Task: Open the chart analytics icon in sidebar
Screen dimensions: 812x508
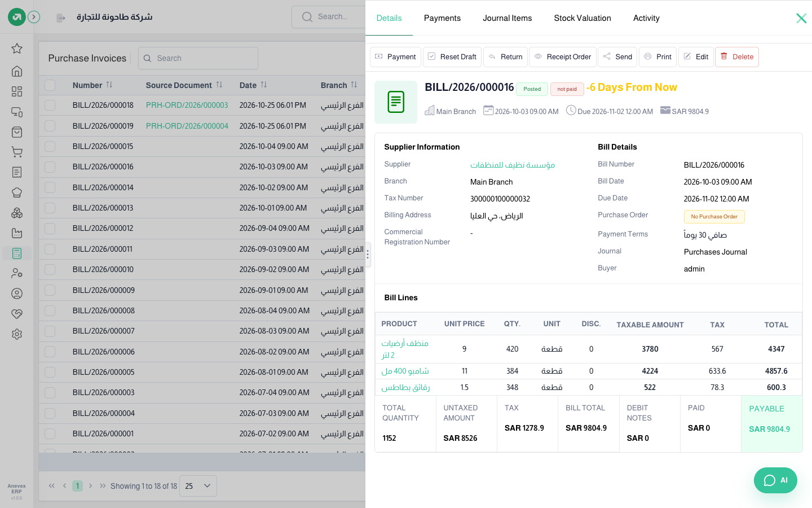Action: click(17, 233)
